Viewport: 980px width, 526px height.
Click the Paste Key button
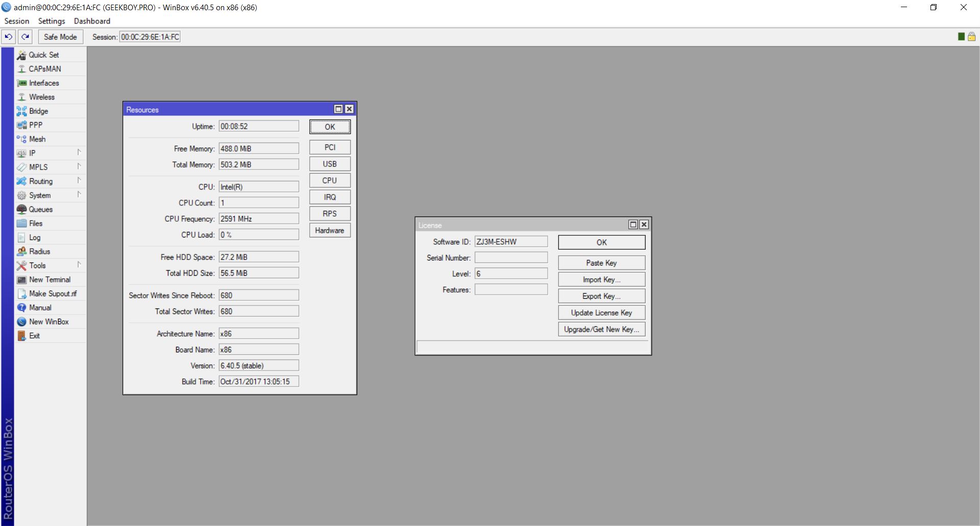click(602, 263)
